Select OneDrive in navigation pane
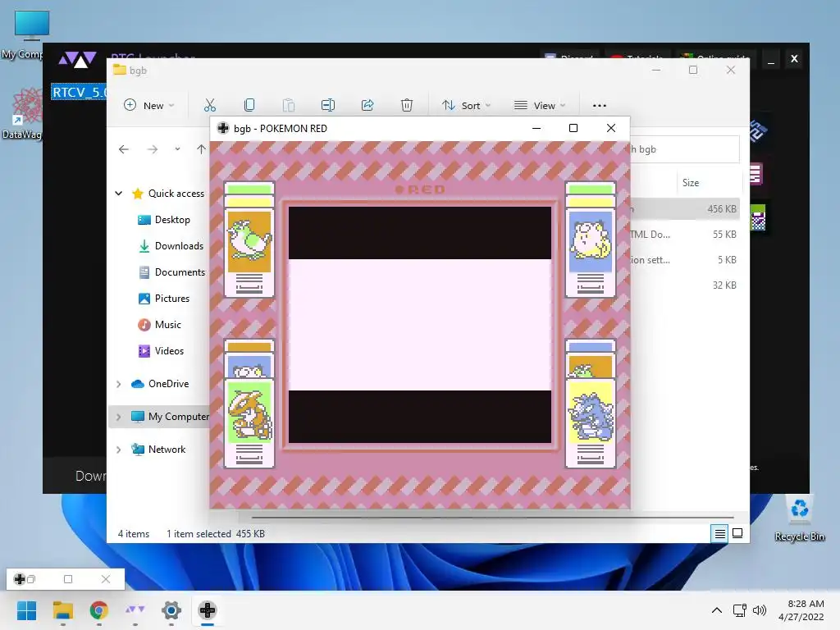840x630 pixels. (x=160, y=384)
